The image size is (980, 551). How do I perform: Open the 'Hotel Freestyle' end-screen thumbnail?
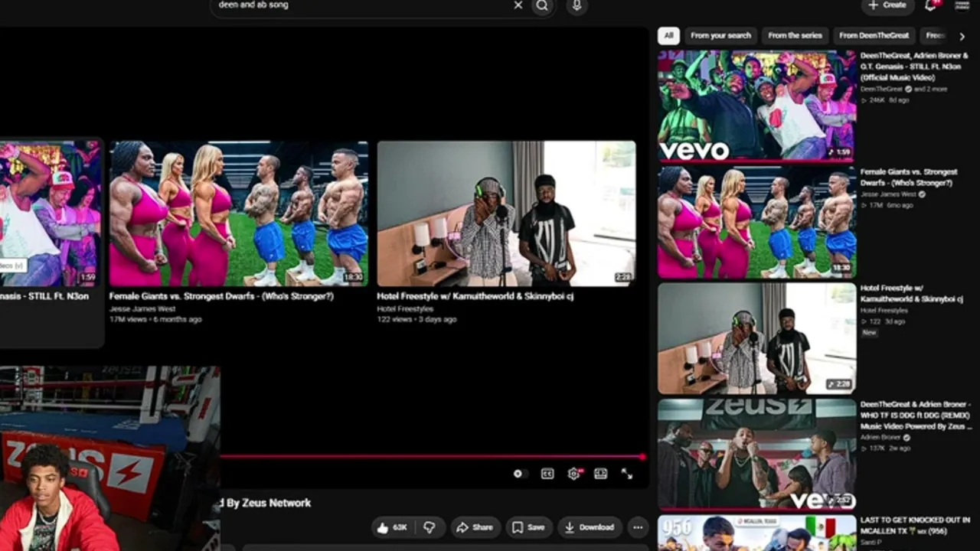[x=506, y=214]
